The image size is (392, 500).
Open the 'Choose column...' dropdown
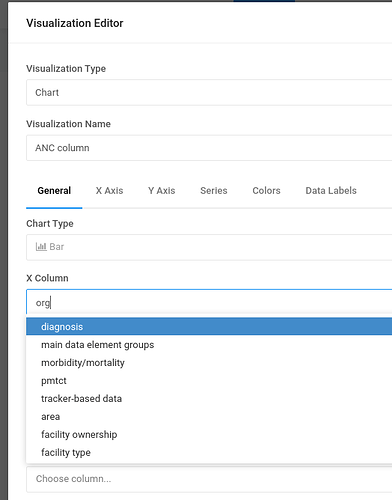click(x=209, y=479)
